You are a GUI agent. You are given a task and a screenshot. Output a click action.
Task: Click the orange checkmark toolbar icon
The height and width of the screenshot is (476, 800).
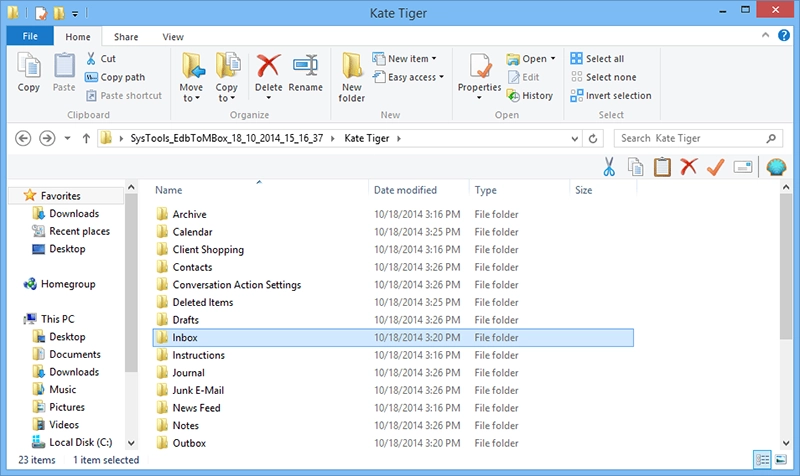715,167
